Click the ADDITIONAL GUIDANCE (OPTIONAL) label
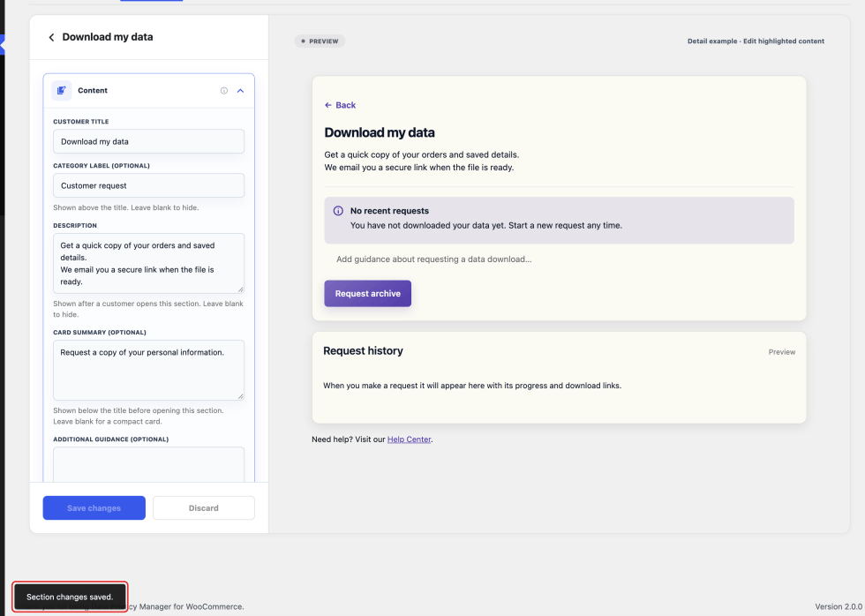Screen dimensions: 865x616 tap(111, 439)
